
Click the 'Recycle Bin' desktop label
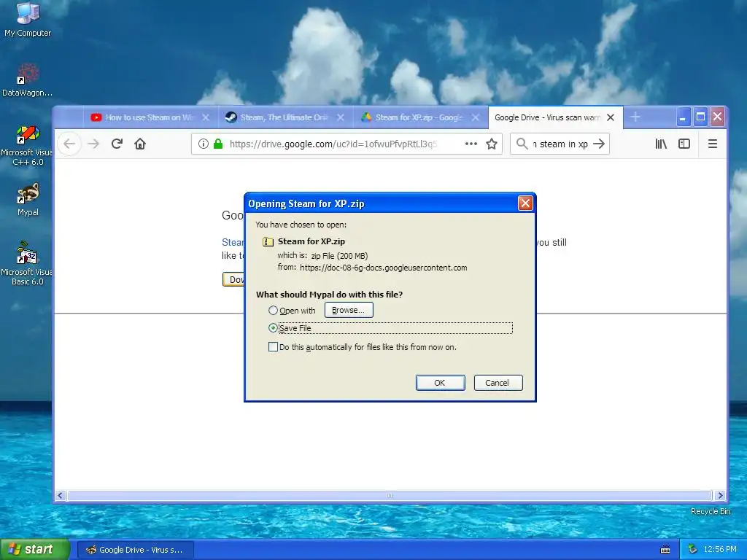[711, 511]
